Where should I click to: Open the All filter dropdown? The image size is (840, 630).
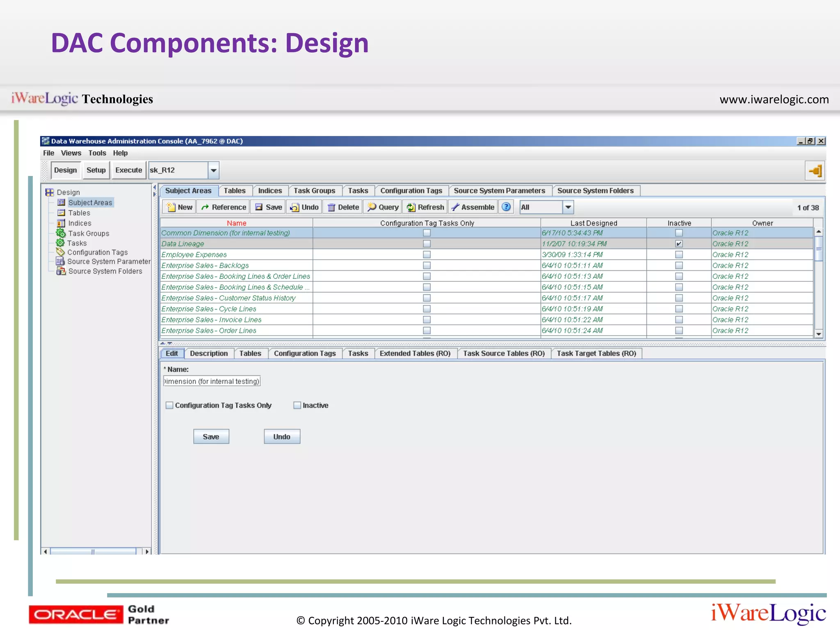pyautogui.click(x=568, y=207)
